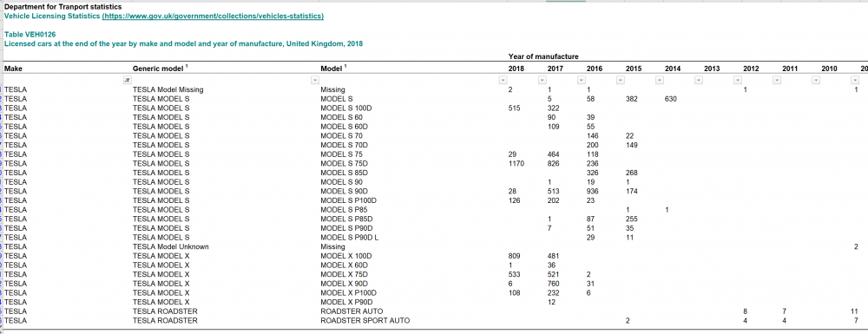Open the Model column filter dropdown

coord(503,80)
